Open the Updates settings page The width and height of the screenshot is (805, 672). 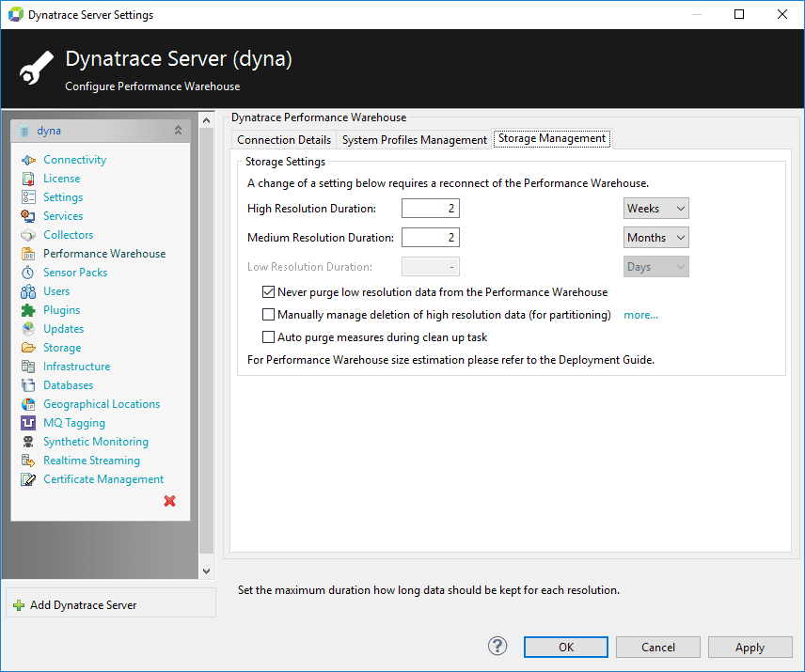tap(64, 329)
